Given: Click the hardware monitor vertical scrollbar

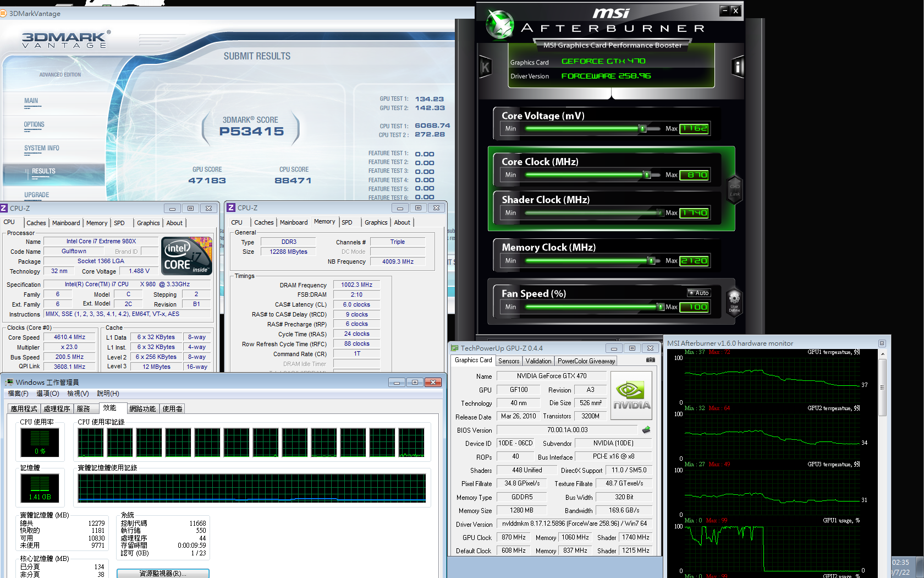Looking at the screenshot, I should pyautogui.click(x=882, y=388).
